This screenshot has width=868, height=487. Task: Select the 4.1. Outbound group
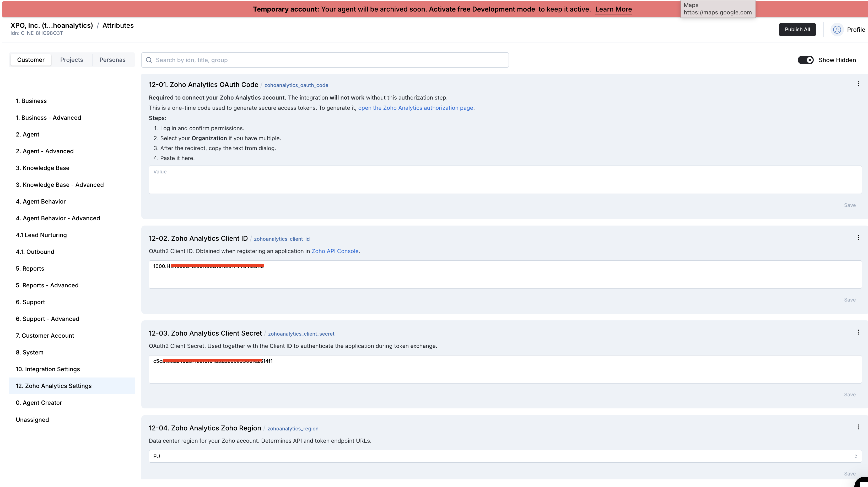coord(72,252)
